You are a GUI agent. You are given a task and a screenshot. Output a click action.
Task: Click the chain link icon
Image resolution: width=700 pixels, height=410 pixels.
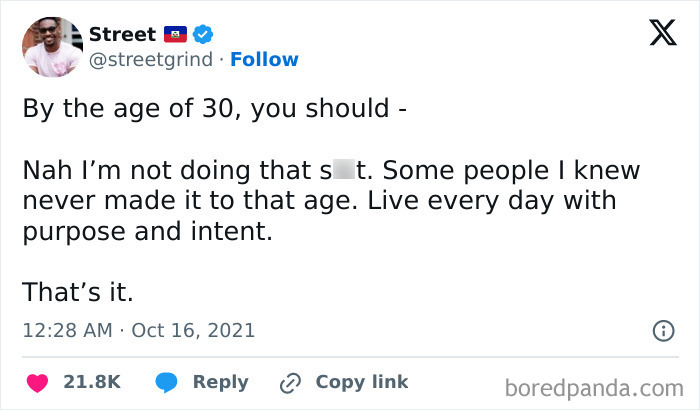(x=291, y=382)
